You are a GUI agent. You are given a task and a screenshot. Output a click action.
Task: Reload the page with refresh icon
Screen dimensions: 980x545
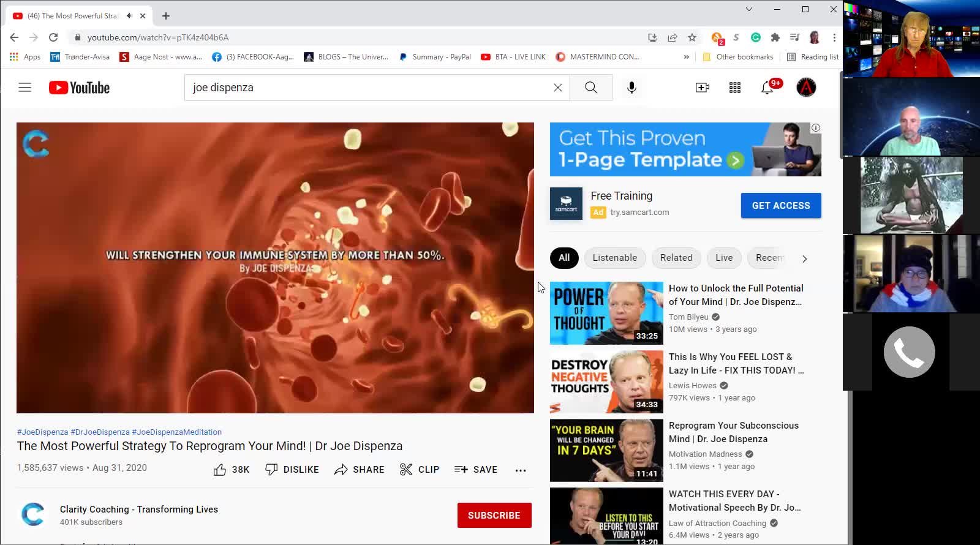click(53, 37)
